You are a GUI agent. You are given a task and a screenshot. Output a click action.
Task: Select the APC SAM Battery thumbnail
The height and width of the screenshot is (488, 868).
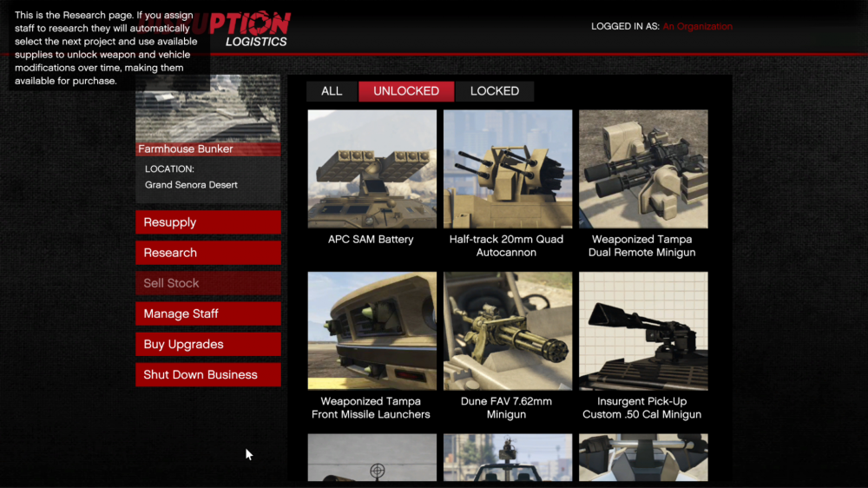point(372,169)
